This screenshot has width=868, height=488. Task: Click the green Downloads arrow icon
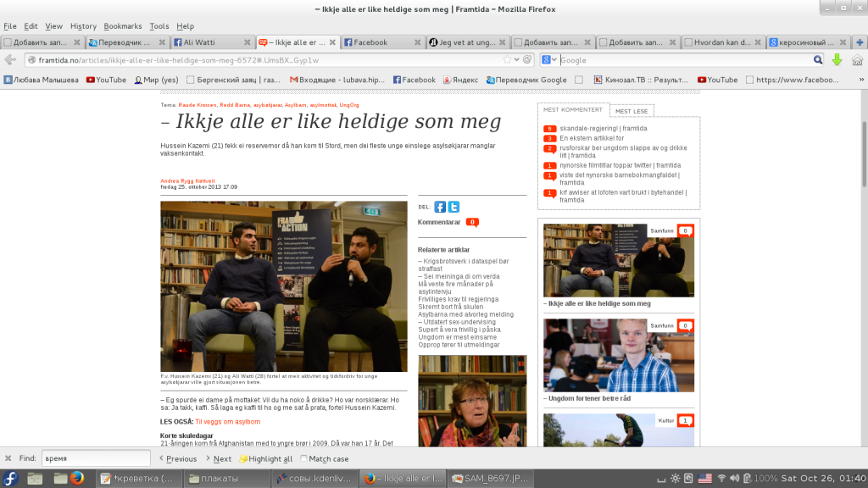coord(837,60)
